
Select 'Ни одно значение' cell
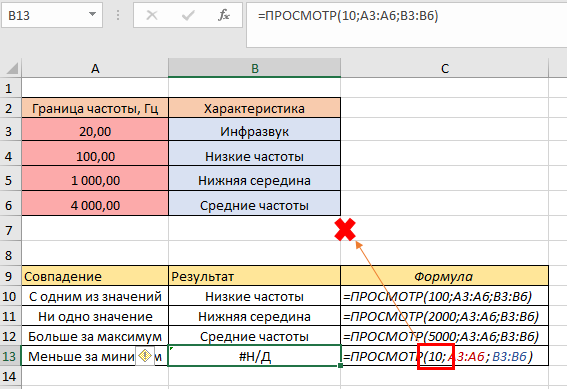(95, 316)
